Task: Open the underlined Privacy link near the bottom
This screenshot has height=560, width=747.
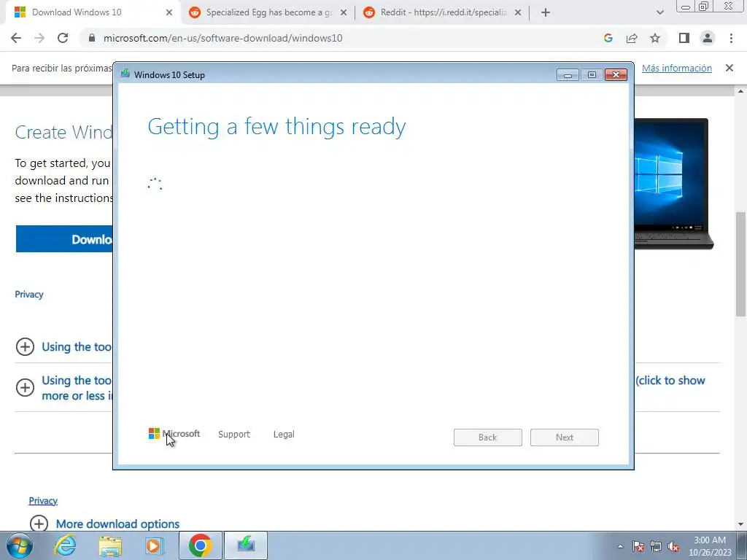Action: [43, 500]
